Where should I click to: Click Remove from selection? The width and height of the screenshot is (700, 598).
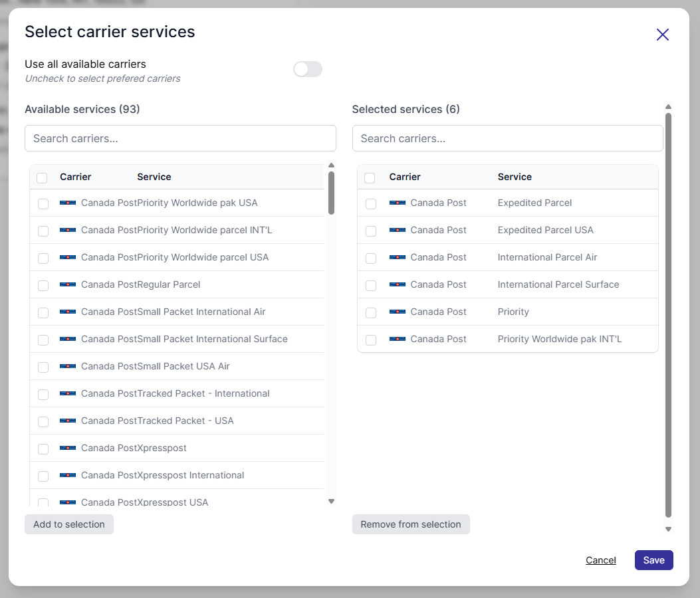(x=411, y=524)
